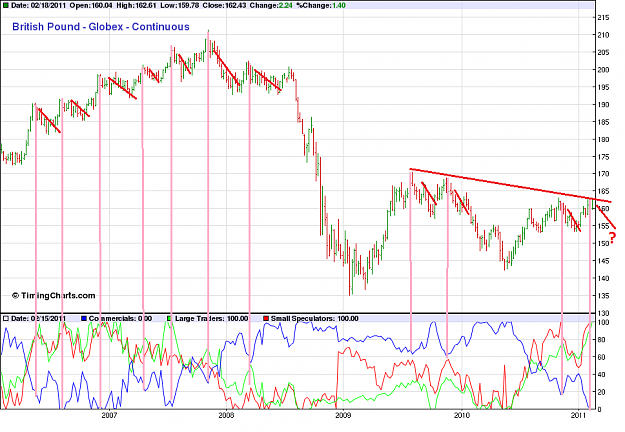This screenshot has height=432, width=625.
Task: Click the white square icon beside Date 02/15/2011
Action: coord(6,318)
